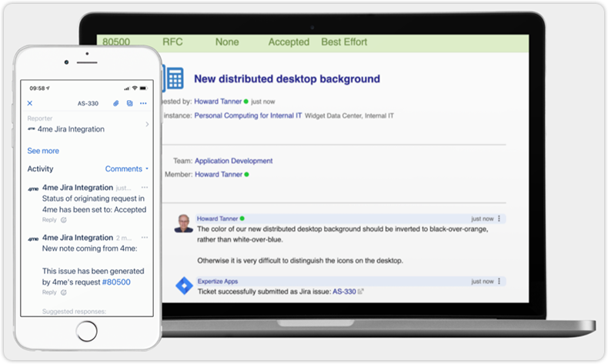Click 4me Jira Integration author of Accepted comment
The image size is (608, 364).
(x=78, y=188)
